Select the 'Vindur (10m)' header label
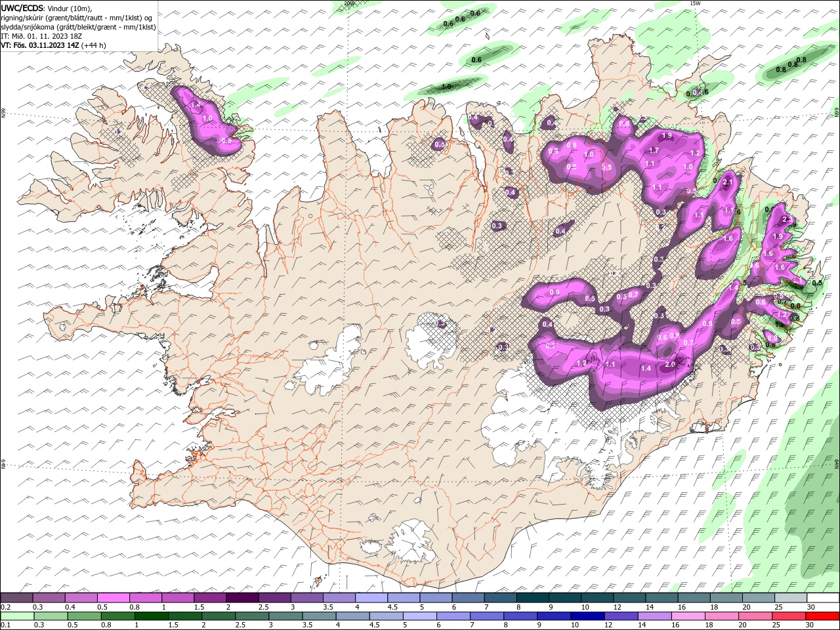Viewport: 840px width, 630px height. [x=70, y=8]
